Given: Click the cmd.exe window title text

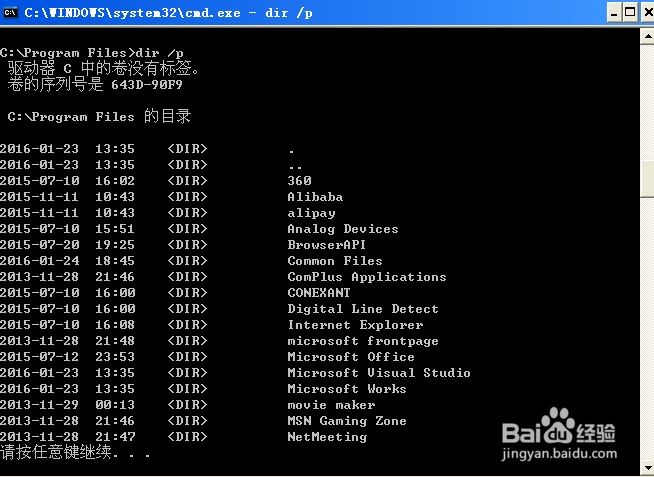Looking at the screenshot, I should click(x=168, y=13).
